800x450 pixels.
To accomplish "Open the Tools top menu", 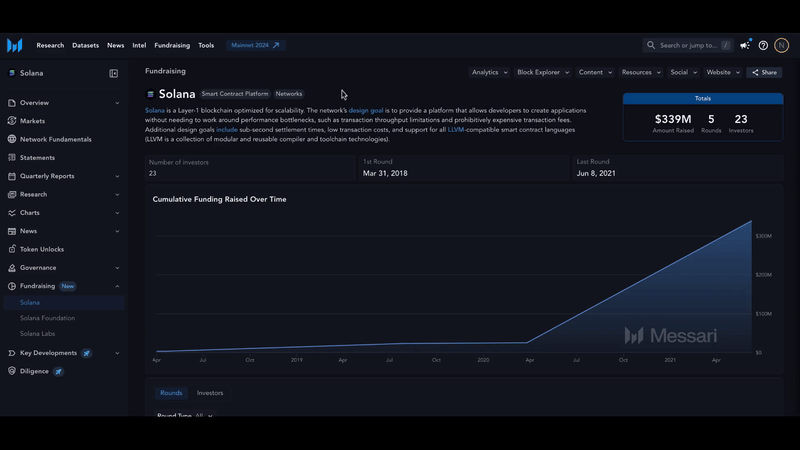I will coord(206,45).
